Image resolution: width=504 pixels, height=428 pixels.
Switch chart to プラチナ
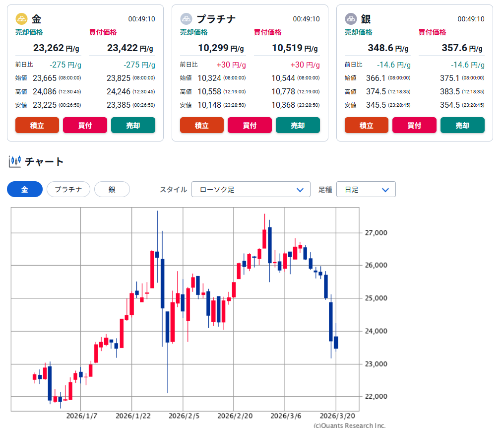[68, 189]
